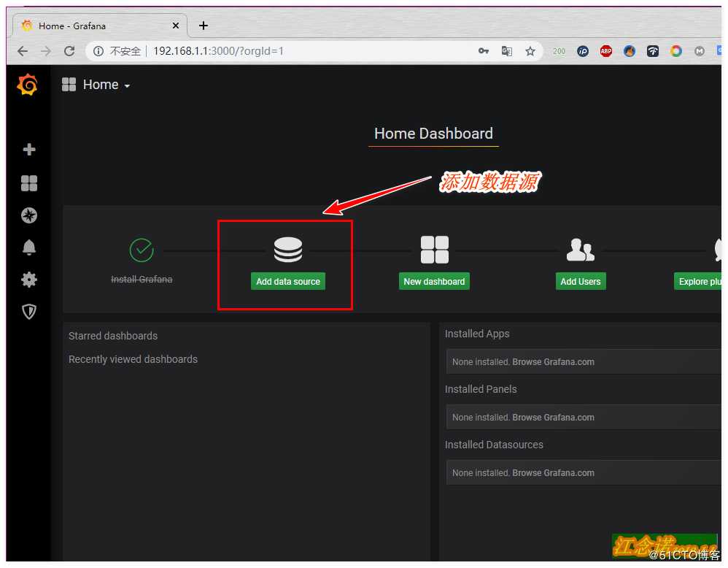
Task: Click the wifi-style extension icon in toolbar
Action: (653, 51)
